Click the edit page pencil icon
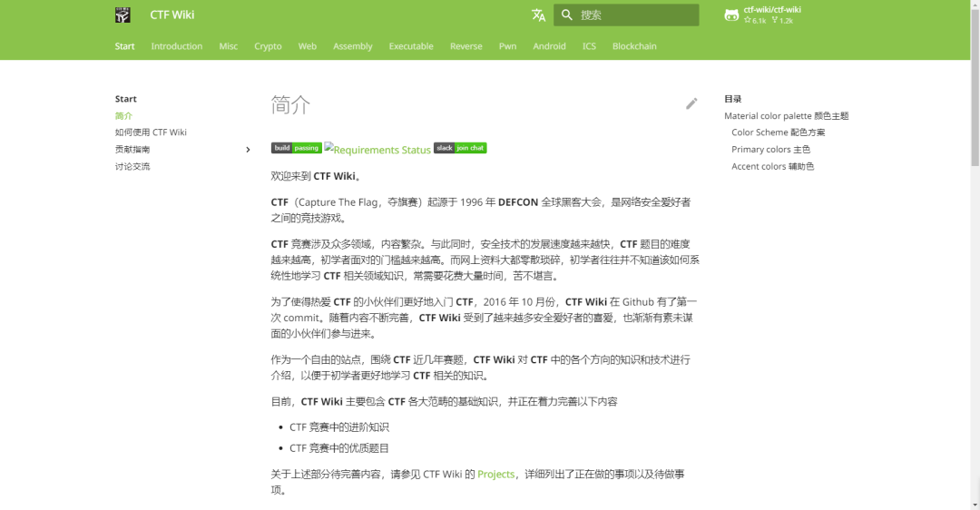980x510 pixels. (x=691, y=103)
